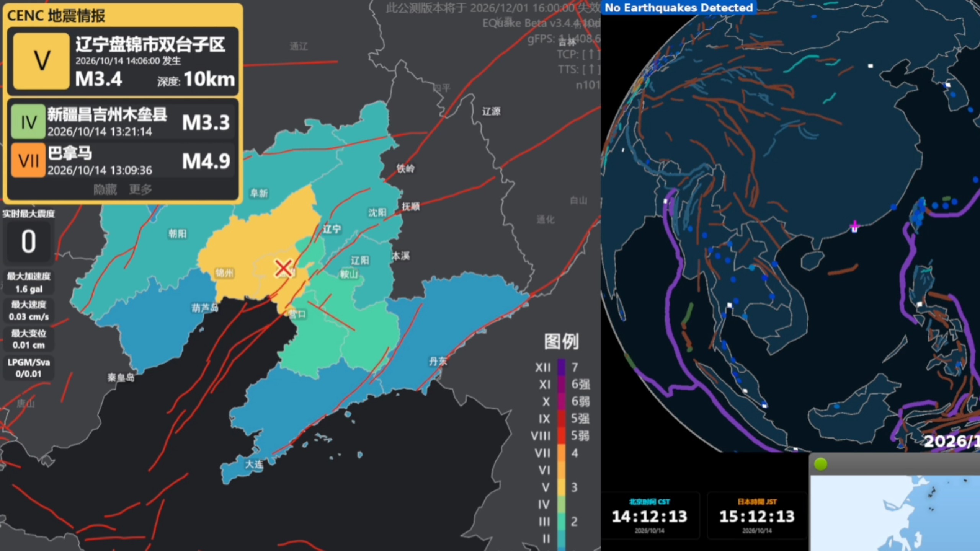Click 更多 to show more earthquakes
Screen dimensions: 980x551
[x=140, y=189]
